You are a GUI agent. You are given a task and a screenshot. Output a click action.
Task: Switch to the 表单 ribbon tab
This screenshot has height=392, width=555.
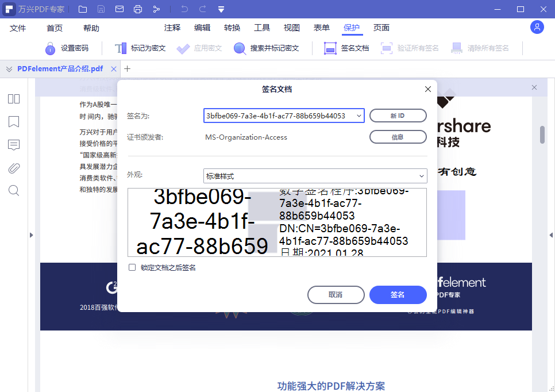pyautogui.click(x=321, y=27)
